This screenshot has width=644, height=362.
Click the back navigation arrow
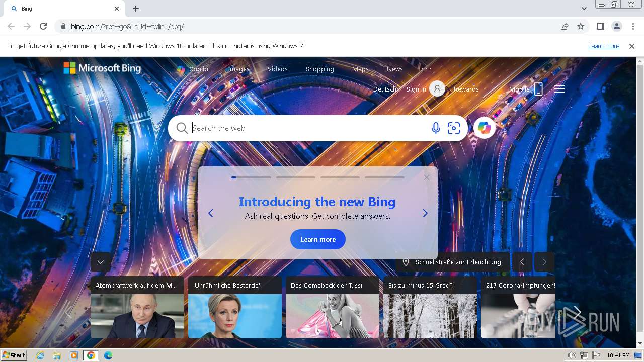pyautogui.click(x=11, y=26)
